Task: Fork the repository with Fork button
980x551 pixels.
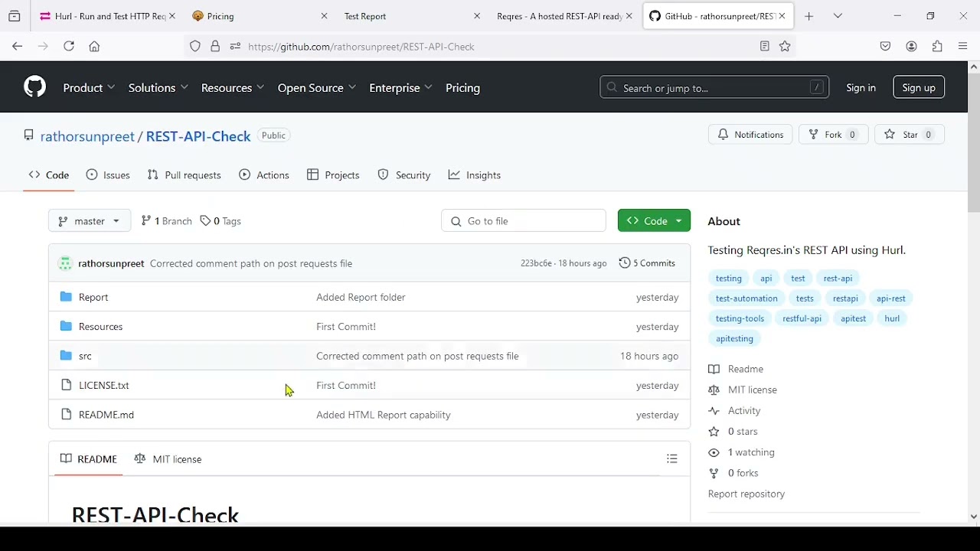Action: click(x=834, y=135)
